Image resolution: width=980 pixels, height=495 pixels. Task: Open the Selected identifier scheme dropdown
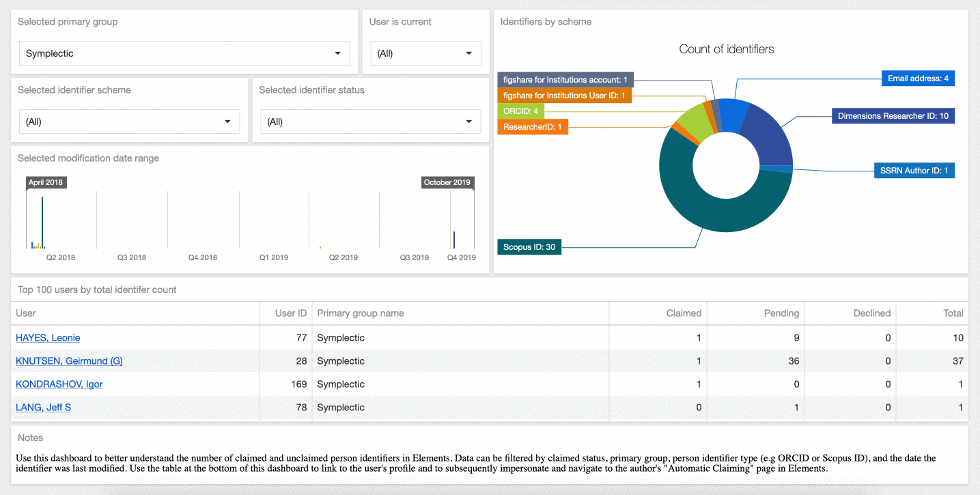coord(130,122)
